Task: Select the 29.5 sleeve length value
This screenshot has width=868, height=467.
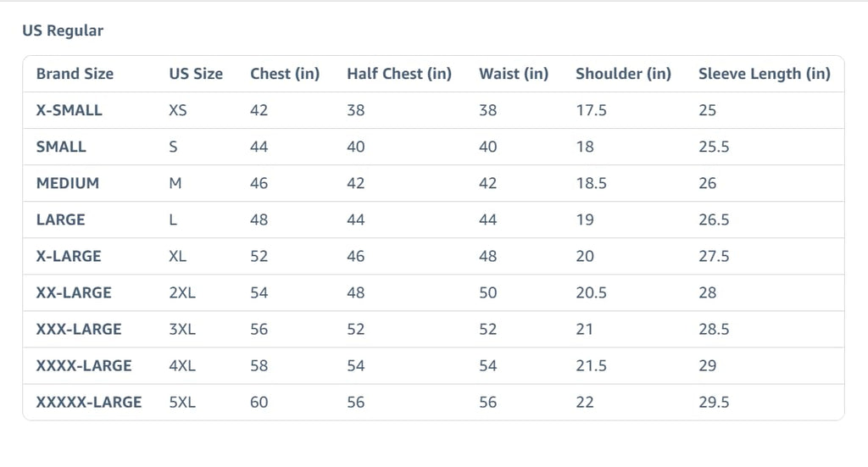Action: [x=714, y=403]
